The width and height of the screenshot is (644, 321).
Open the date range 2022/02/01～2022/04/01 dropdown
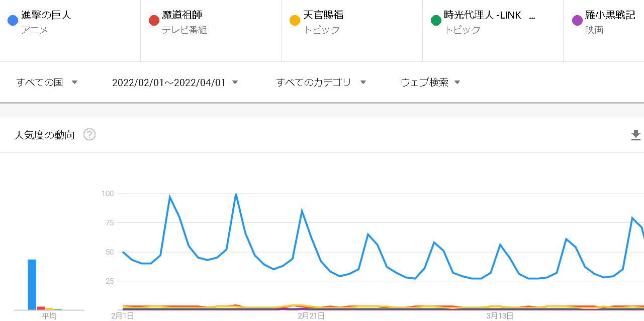(x=174, y=83)
